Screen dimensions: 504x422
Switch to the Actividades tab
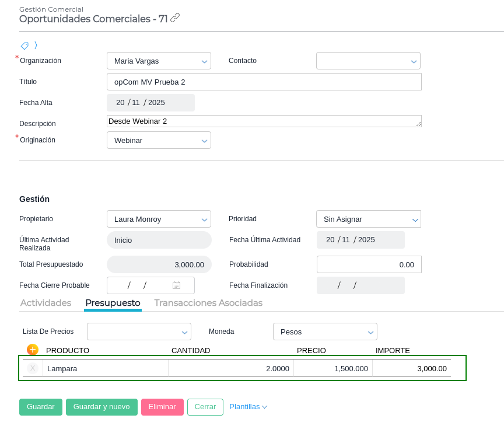click(x=45, y=303)
